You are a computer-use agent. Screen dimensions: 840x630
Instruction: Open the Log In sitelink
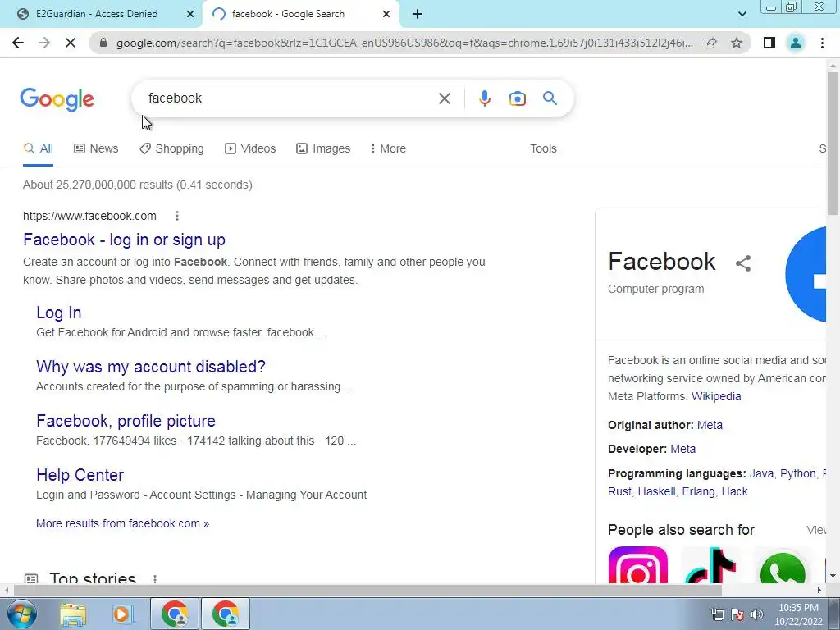pyautogui.click(x=59, y=313)
